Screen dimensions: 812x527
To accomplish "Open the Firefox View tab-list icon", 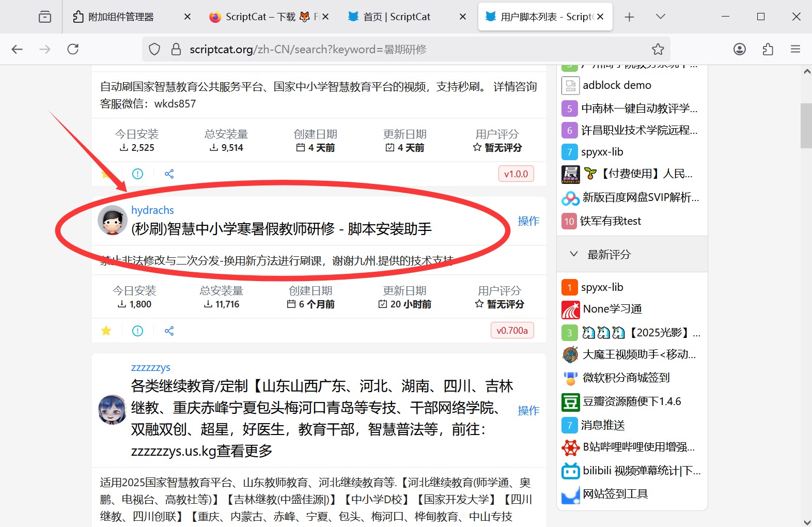I will point(45,17).
